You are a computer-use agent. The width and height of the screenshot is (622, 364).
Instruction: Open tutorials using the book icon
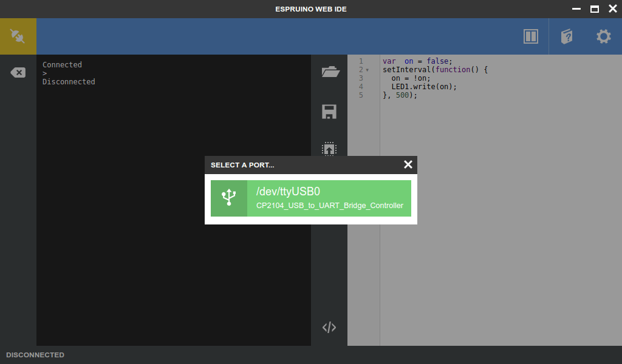tap(566, 36)
